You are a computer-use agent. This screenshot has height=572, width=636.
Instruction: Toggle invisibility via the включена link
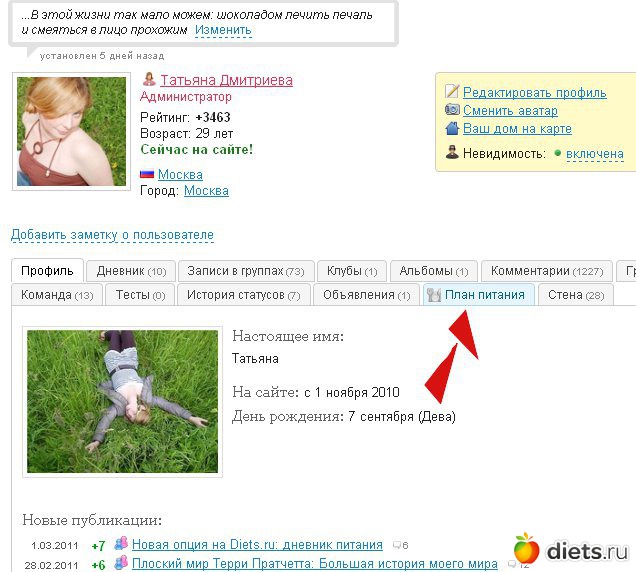595,154
